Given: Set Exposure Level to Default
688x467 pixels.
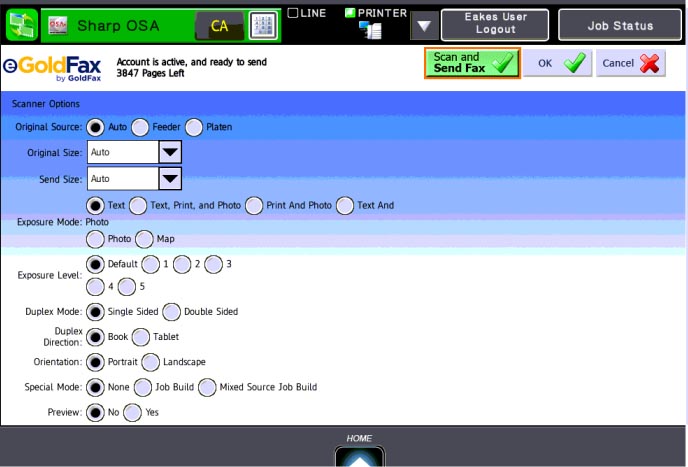Looking at the screenshot, I should [95, 264].
